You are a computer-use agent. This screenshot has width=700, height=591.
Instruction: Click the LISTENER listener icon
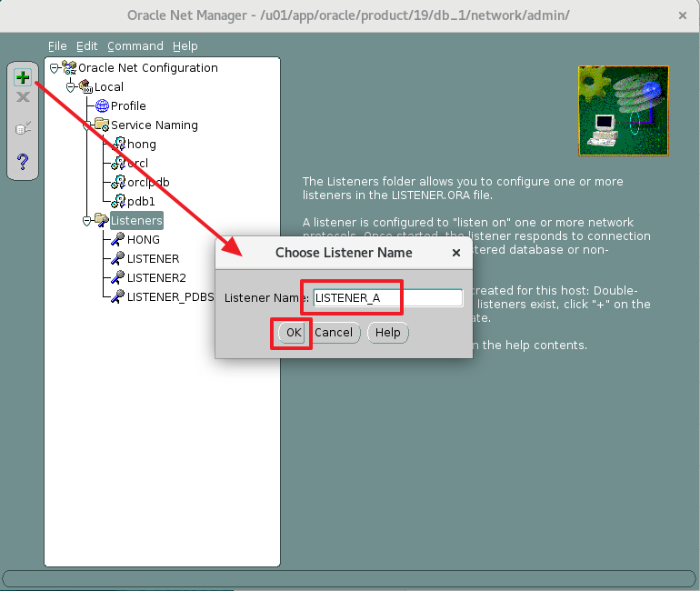click(118, 258)
